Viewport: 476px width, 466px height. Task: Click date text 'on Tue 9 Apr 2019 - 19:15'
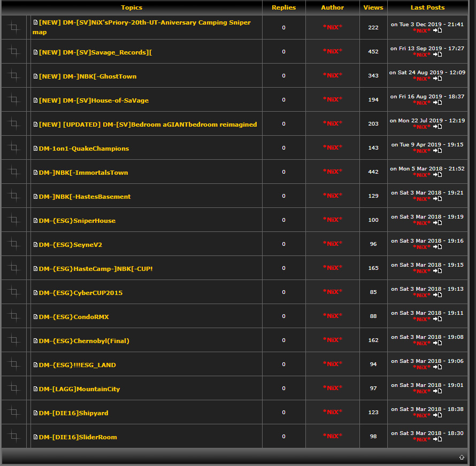coord(427,145)
